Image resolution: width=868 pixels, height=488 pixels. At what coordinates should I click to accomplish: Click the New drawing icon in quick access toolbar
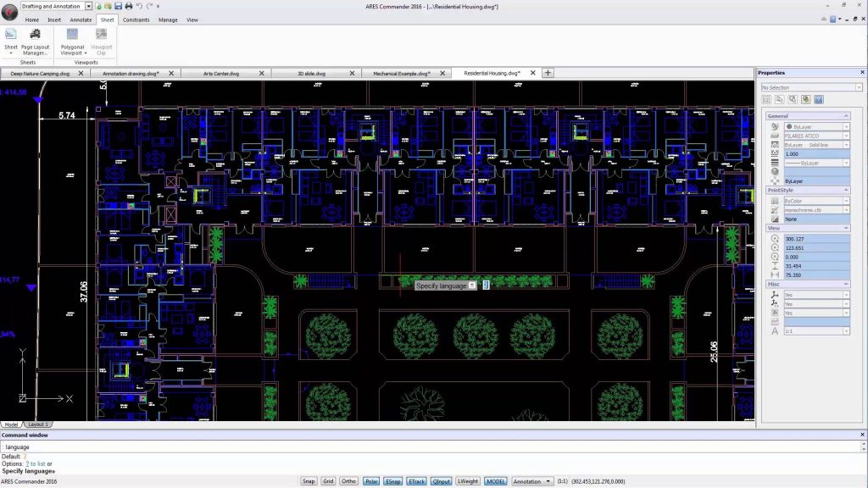point(98,6)
